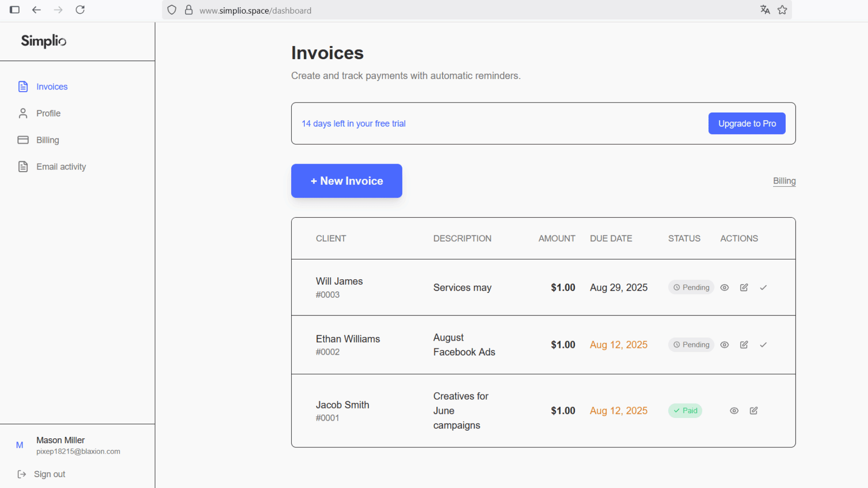
Task: Open Billing using the credit card icon
Action: click(x=23, y=140)
